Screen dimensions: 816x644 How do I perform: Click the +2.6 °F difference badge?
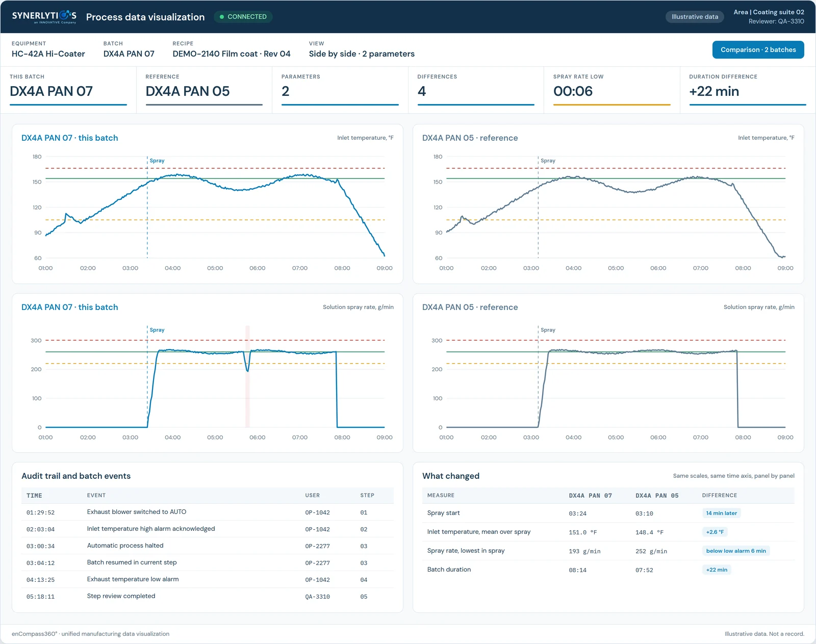715,532
